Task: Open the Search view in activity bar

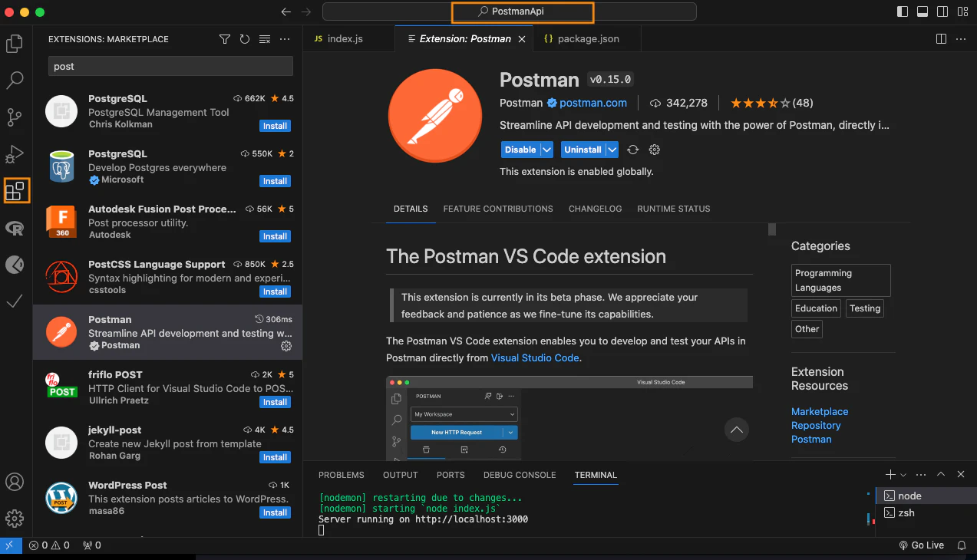Action: click(x=15, y=80)
